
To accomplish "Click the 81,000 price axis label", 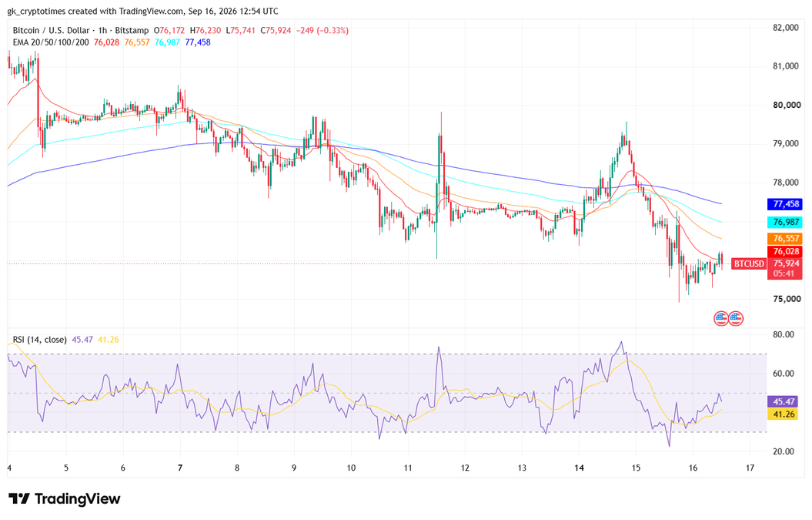I will pos(785,66).
